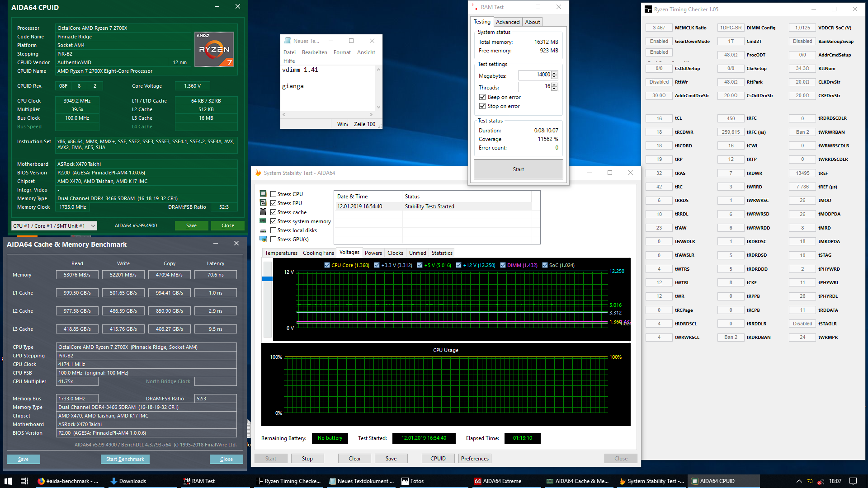868x488 pixels.
Task: Click the Megabytes input field
Action: point(535,75)
